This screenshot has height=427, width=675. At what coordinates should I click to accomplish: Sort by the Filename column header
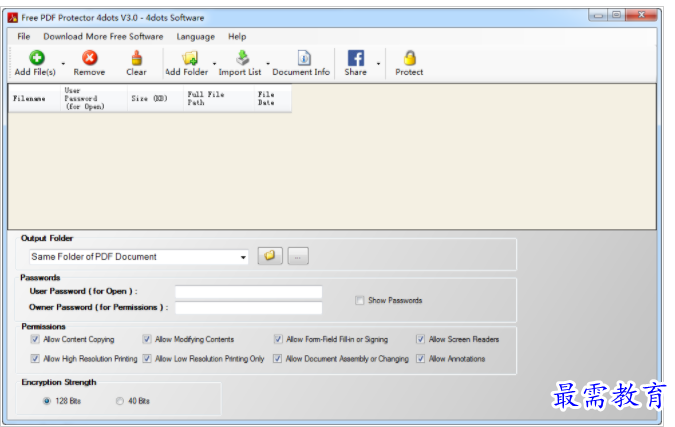(34, 99)
